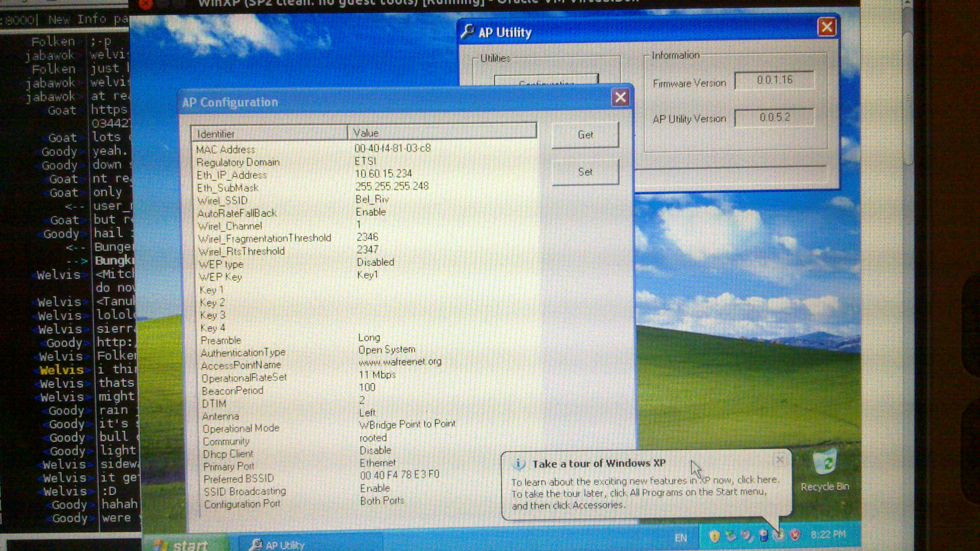Screen dimensions: 980x551
Task: Click the EN language bar indicator
Action: tap(681, 538)
